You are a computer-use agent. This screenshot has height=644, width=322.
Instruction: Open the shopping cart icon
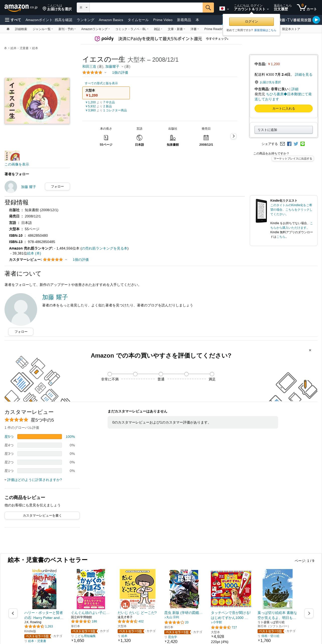tap(307, 8)
